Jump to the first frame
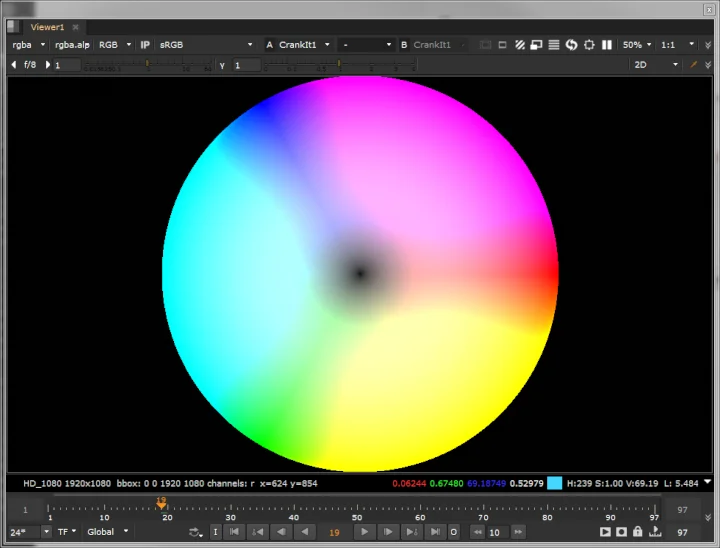This screenshot has height=548, width=720. tap(235, 532)
